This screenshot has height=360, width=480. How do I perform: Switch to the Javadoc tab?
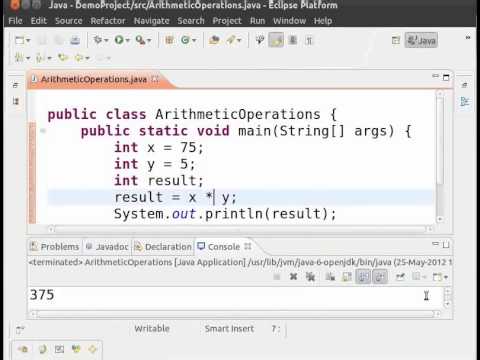tap(107, 247)
